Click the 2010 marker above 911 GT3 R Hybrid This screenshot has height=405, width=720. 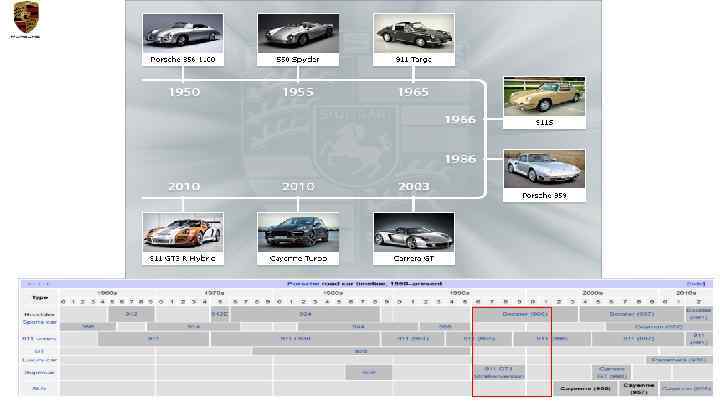pyautogui.click(x=184, y=186)
